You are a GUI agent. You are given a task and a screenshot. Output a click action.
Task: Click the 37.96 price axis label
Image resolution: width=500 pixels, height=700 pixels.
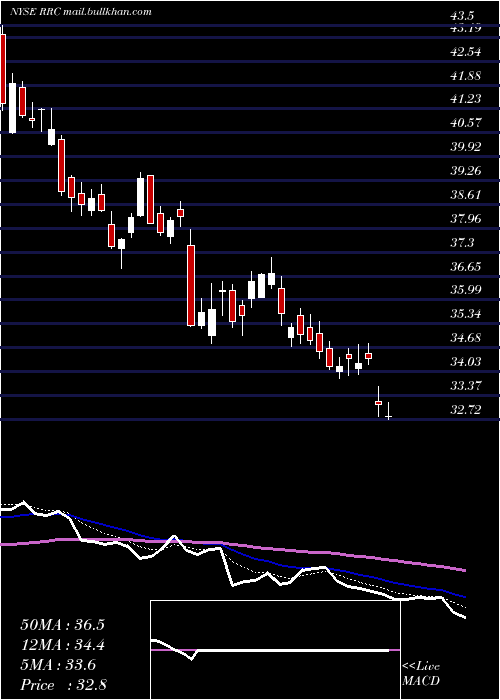click(467, 218)
